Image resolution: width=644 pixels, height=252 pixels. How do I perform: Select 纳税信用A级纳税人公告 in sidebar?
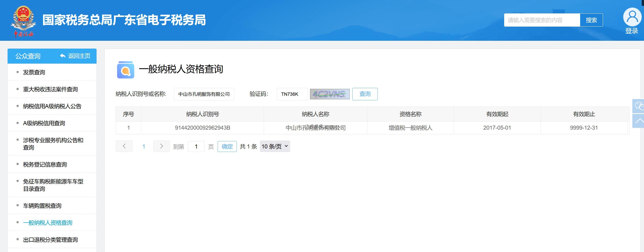click(52, 106)
